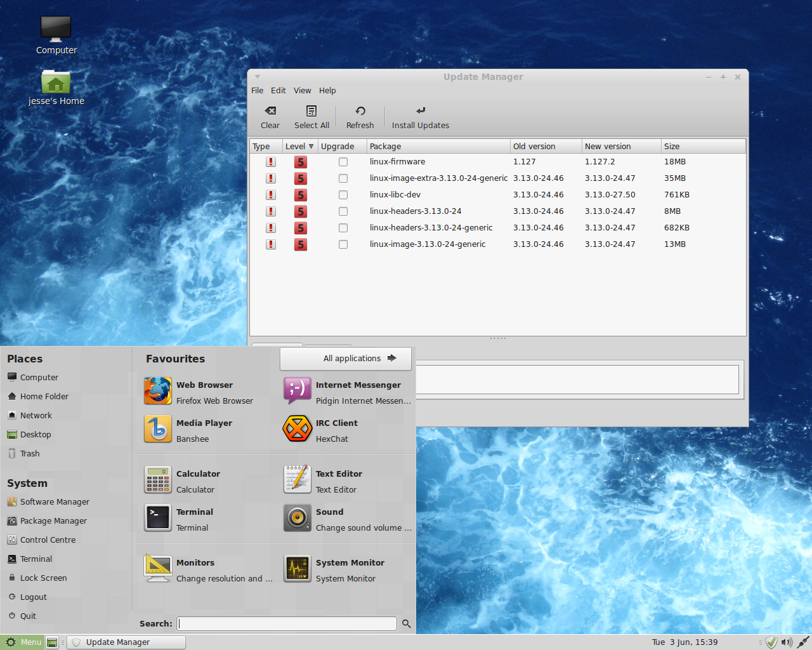This screenshot has width=812, height=650.
Task: Click the Select All toolbar icon
Action: (x=311, y=111)
